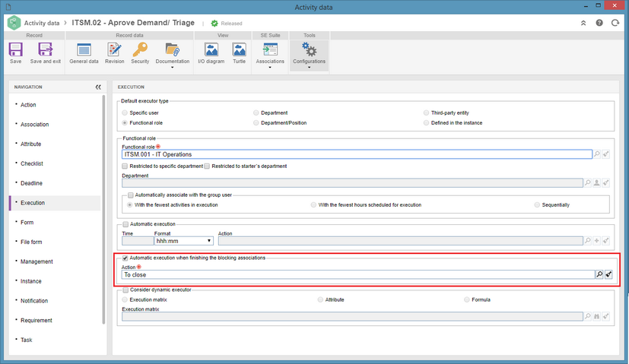This screenshot has height=364, width=629.
Task: Open the Configurations gears icon
Action: tap(309, 49)
